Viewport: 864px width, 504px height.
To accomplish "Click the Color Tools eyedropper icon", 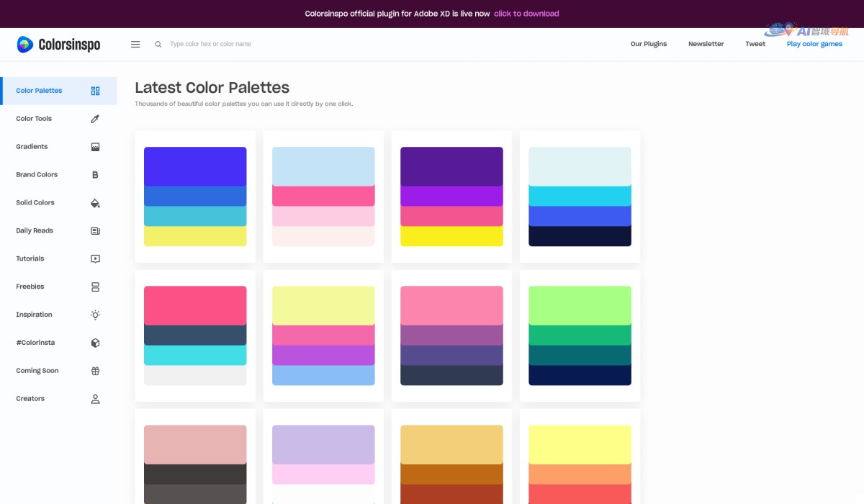I will [95, 119].
